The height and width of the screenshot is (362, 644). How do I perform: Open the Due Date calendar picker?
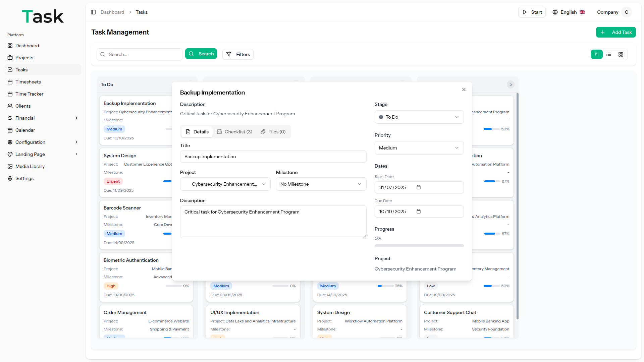click(419, 212)
